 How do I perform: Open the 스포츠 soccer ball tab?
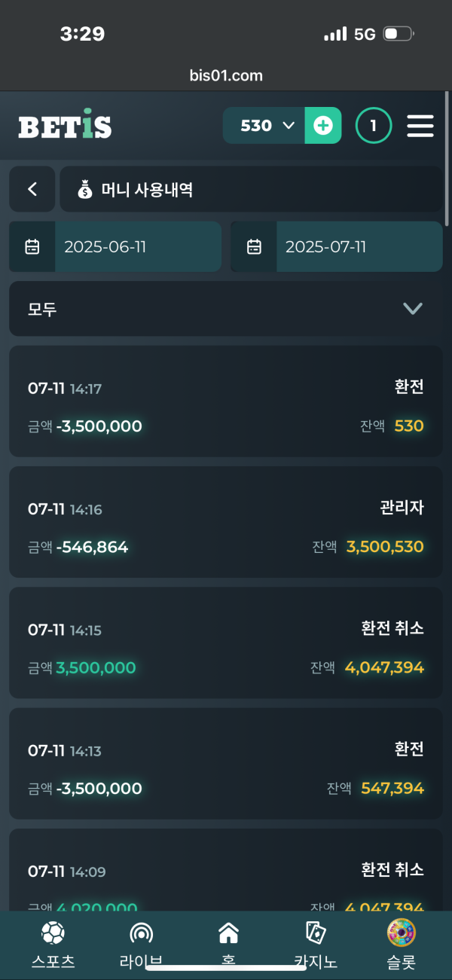tap(53, 945)
